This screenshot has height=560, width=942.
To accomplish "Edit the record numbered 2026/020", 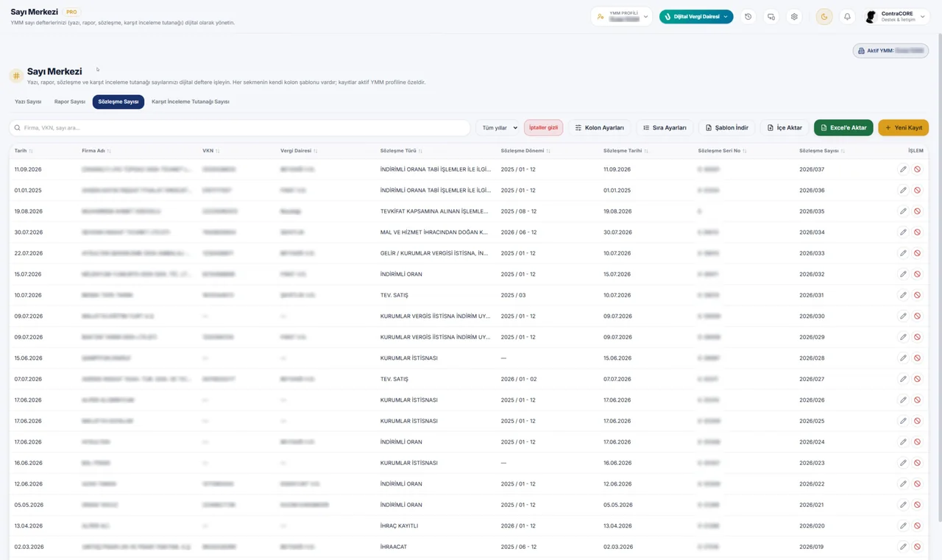I will [903, 526].
